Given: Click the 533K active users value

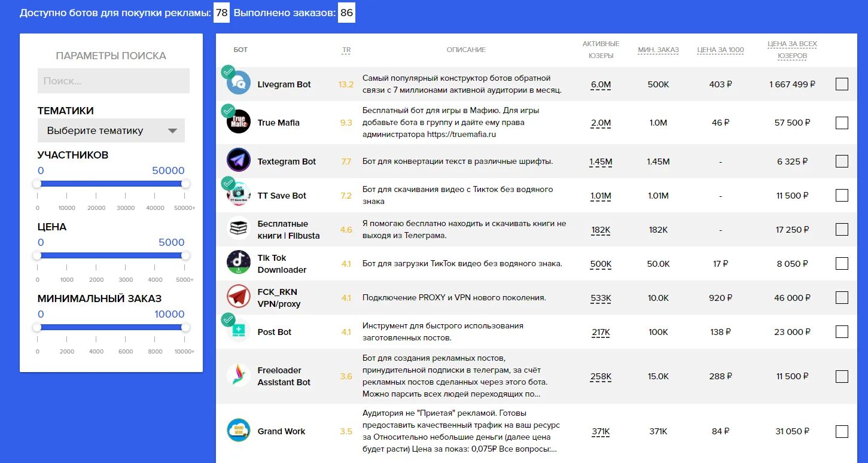Looking at the screenshot, I should coord(601,298).
